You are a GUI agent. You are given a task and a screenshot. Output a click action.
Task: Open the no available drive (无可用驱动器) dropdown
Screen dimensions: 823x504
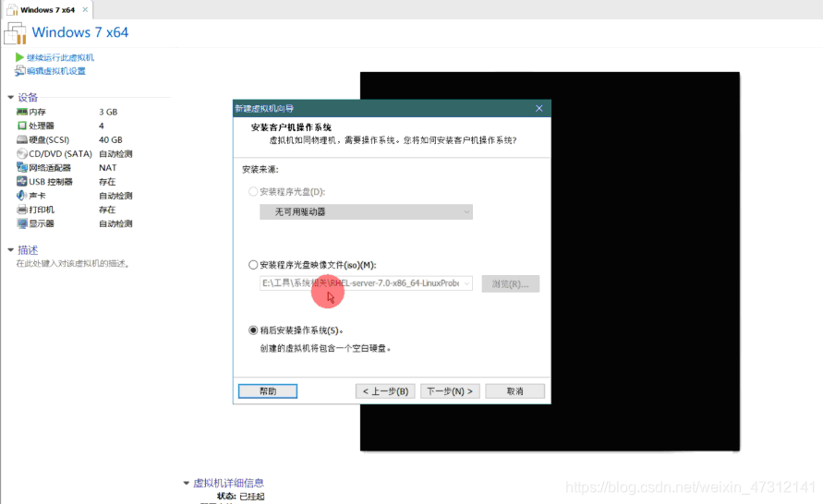pyautogui.click(x=366, y=212)
